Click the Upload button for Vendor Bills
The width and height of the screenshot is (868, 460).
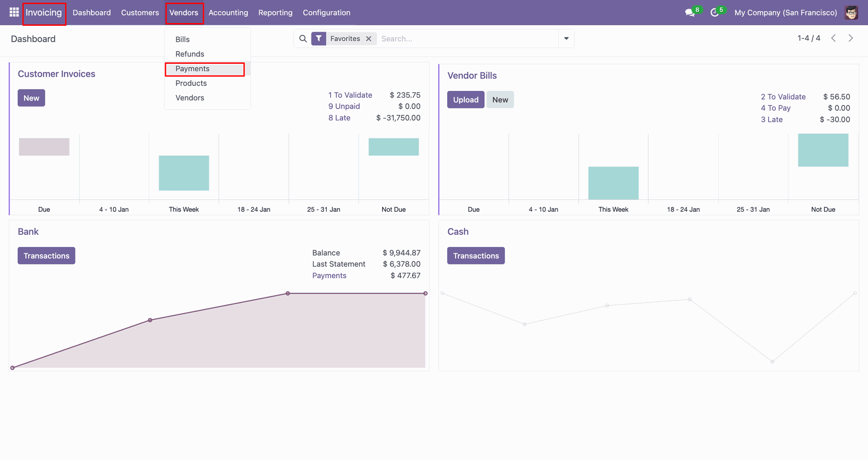[x=465, y=100]
